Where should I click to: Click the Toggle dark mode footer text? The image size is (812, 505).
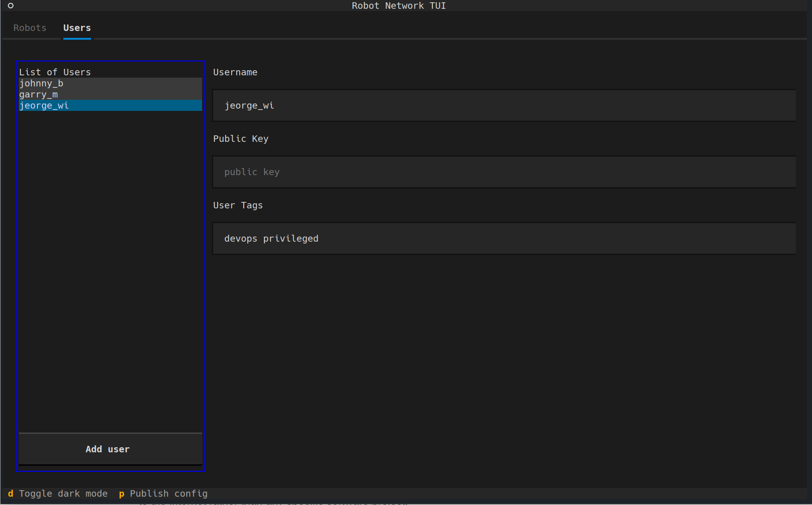point(63,493)
